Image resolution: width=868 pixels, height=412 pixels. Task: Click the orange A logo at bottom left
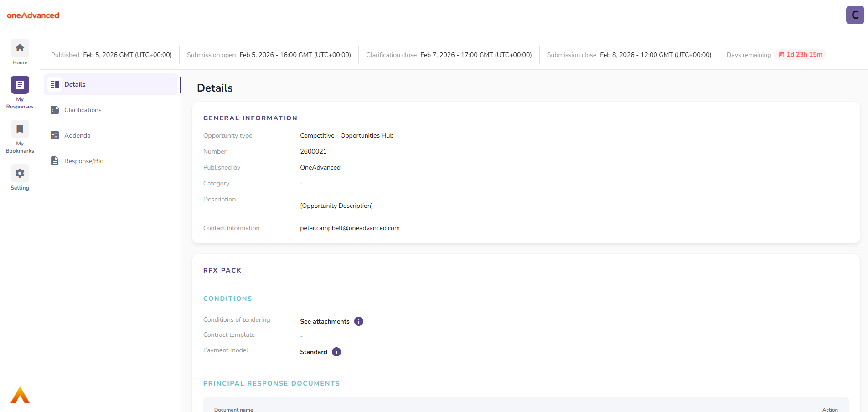20,395
